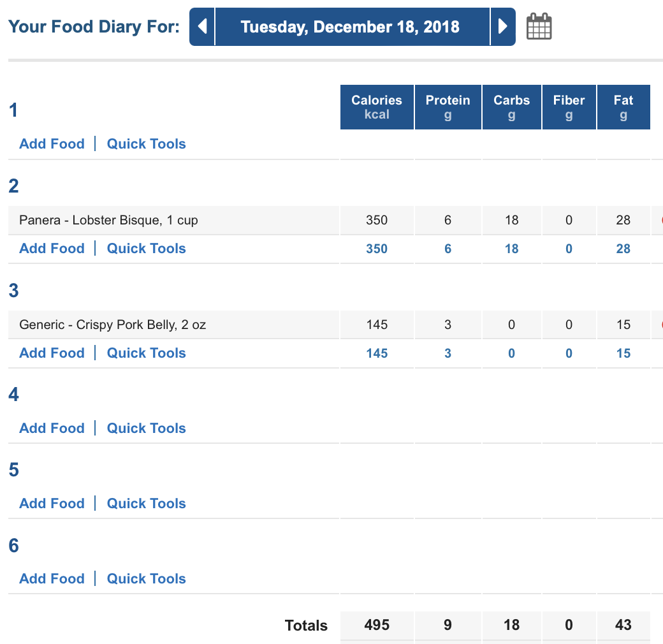The width and height of the screenshot is (663, 644).
Task: Go to next day with right arrow
Action: pyautogui.click(x=503, y=27)
